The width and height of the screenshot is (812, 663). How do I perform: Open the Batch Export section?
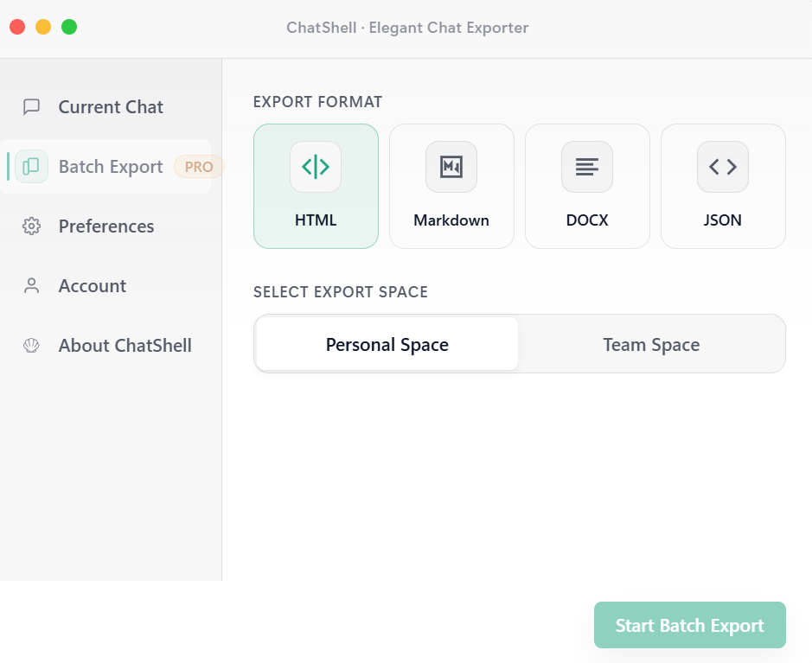click(x=110, y=166)
